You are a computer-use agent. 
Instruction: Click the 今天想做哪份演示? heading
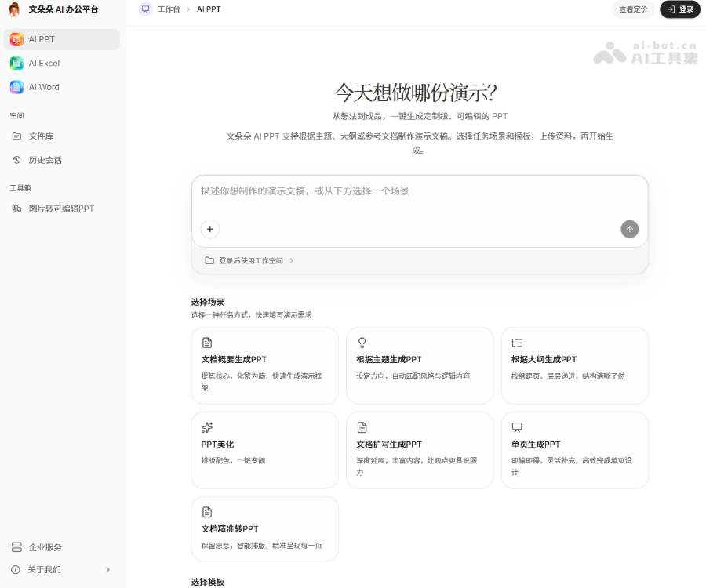click(x=415, y=93)
